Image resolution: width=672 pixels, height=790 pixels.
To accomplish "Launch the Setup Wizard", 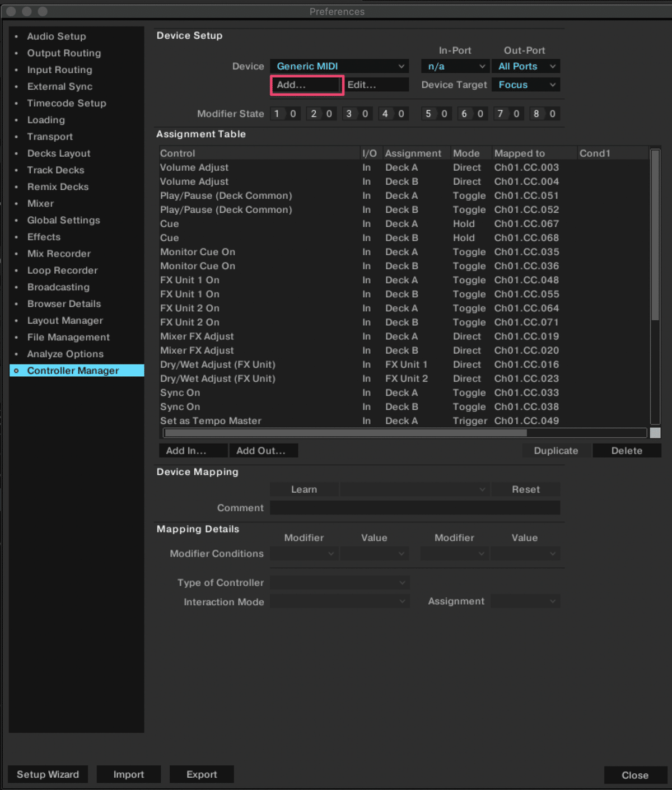I will pos(48,774).
